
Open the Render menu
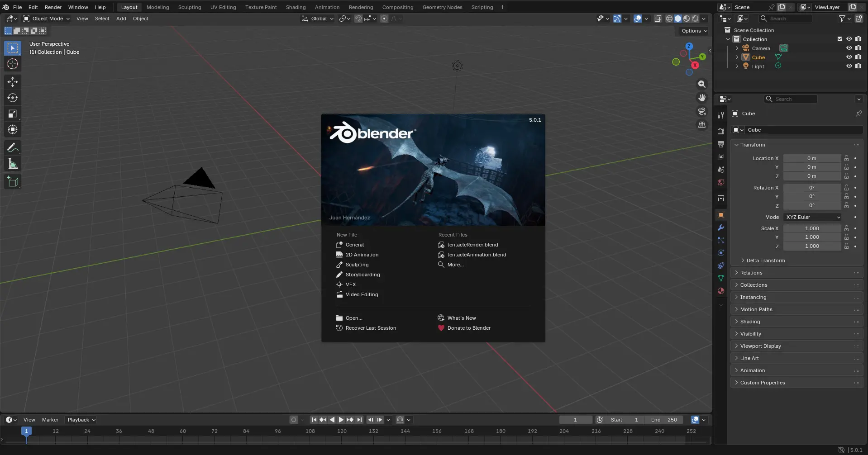[53, 7]
